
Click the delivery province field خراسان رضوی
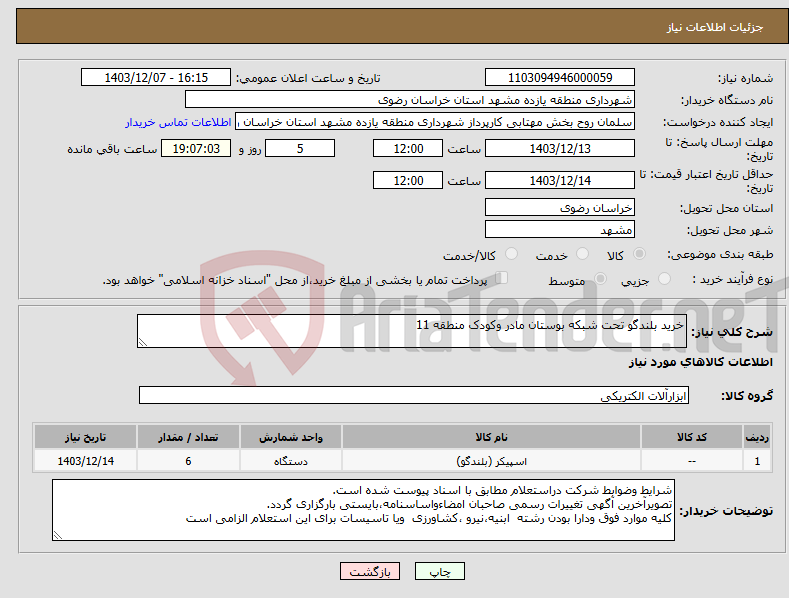click(x=560, y=207)
